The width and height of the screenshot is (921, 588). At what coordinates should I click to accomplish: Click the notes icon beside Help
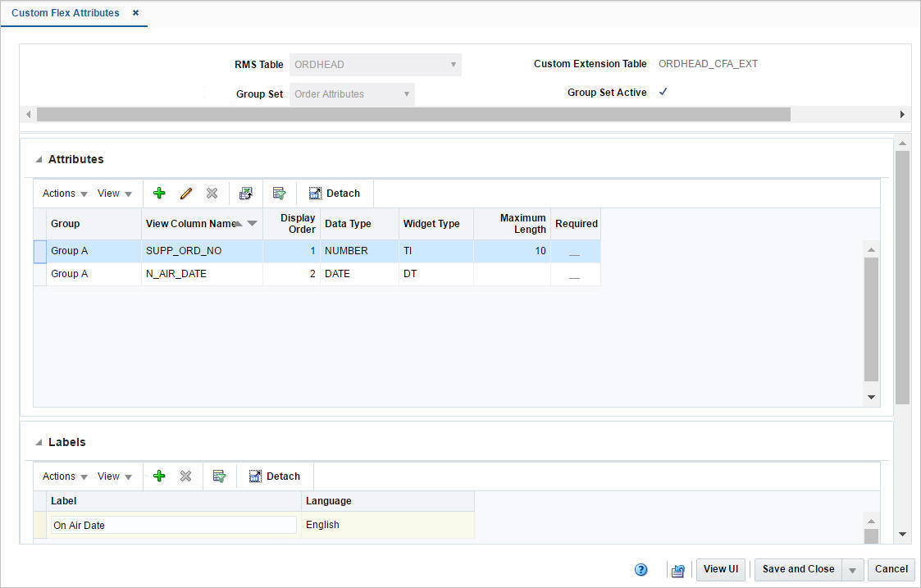click(x=677, y=569)
